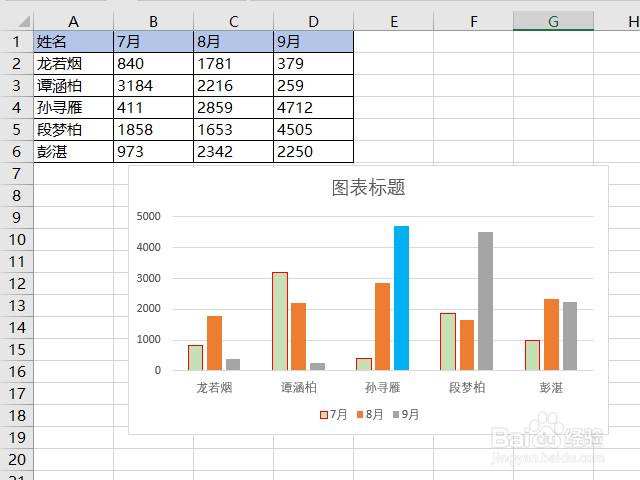Select the orange 8月 bar for 龙若烟
The height and width of the screenshot is (480, 640).
click(214, 343)
